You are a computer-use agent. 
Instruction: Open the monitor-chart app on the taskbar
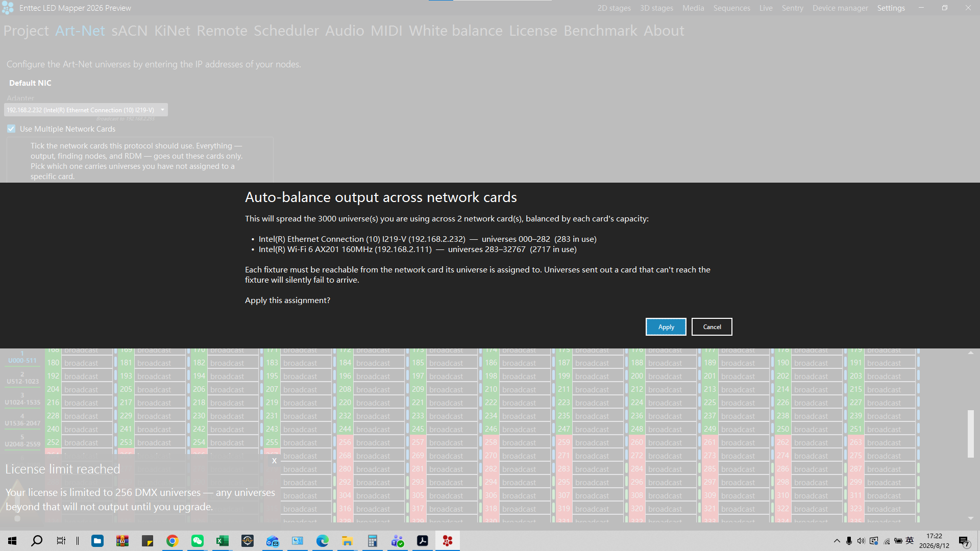pos(298,541)
